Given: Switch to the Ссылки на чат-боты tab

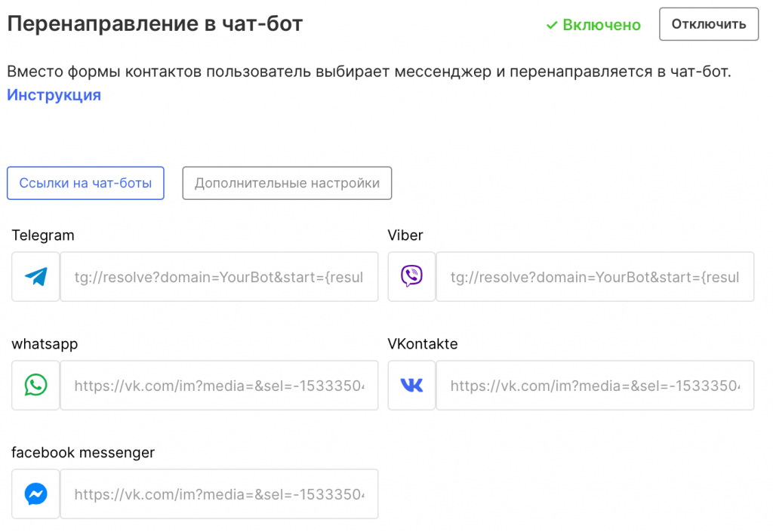Looking at the screenshot, I should pyautogui.click(x=85, y=183).
